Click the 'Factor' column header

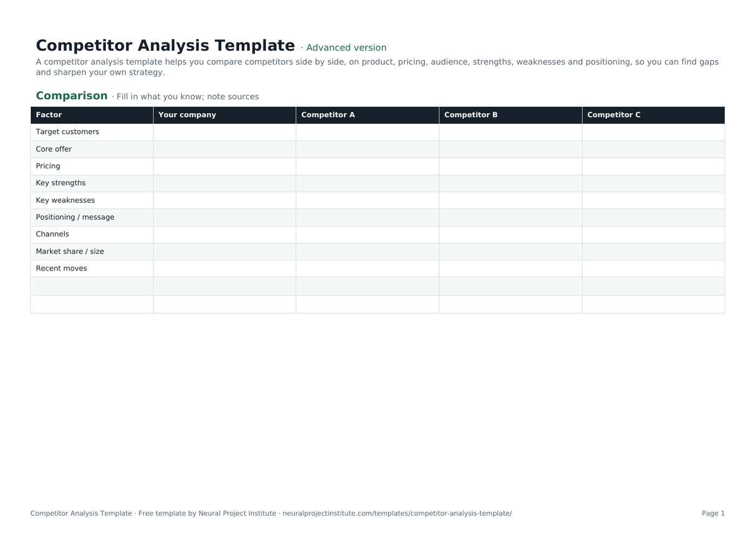[92, 115]
